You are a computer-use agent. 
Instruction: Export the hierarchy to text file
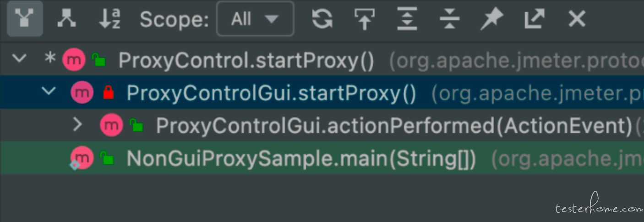(x=535, y=19)
